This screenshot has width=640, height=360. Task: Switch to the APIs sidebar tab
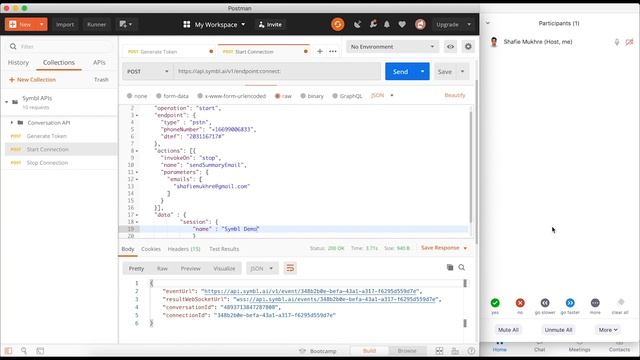pyautogui.click(x=99, y=62)
